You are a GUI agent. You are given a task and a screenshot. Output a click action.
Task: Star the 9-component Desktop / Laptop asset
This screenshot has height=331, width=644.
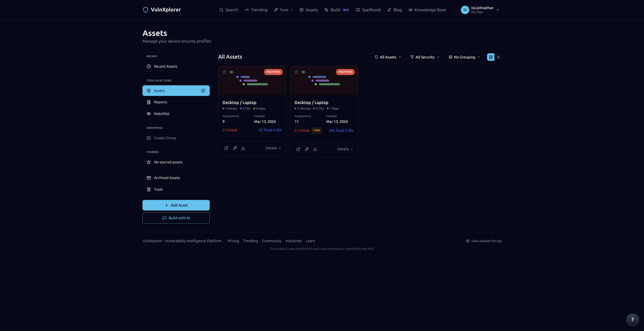[x=225, y=72]
